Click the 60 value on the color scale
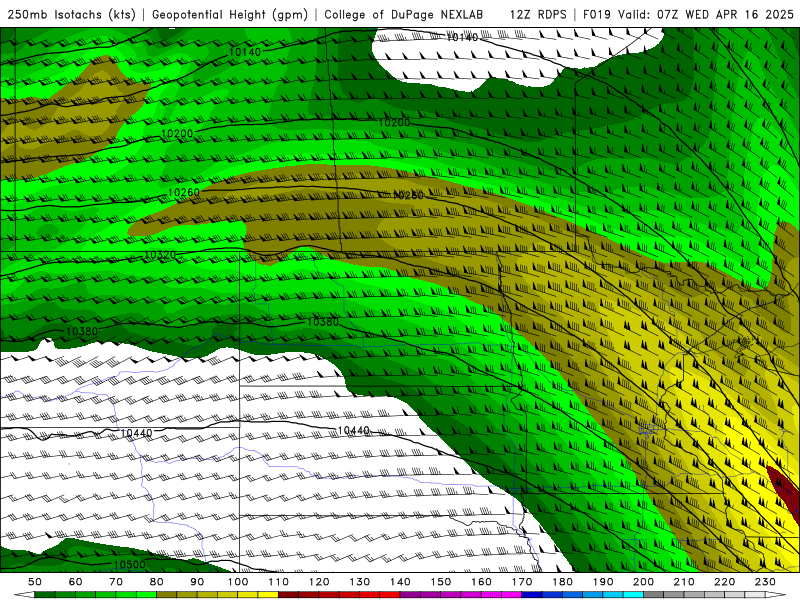 click(x=76, y=582)
